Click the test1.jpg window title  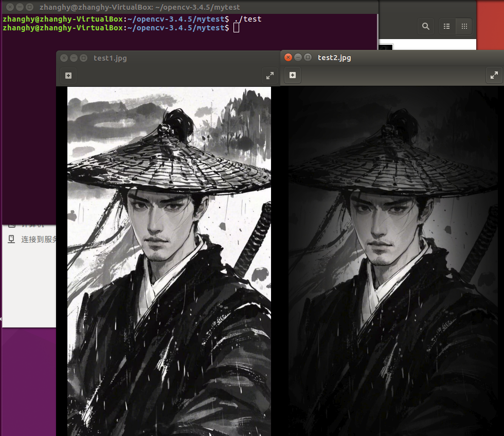click(x=110, y=58)
